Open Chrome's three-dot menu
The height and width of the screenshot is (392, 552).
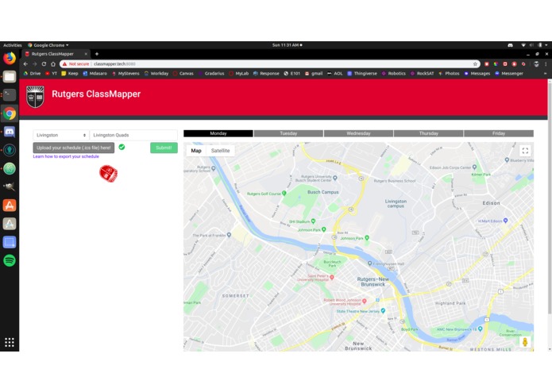click(546, 64)
